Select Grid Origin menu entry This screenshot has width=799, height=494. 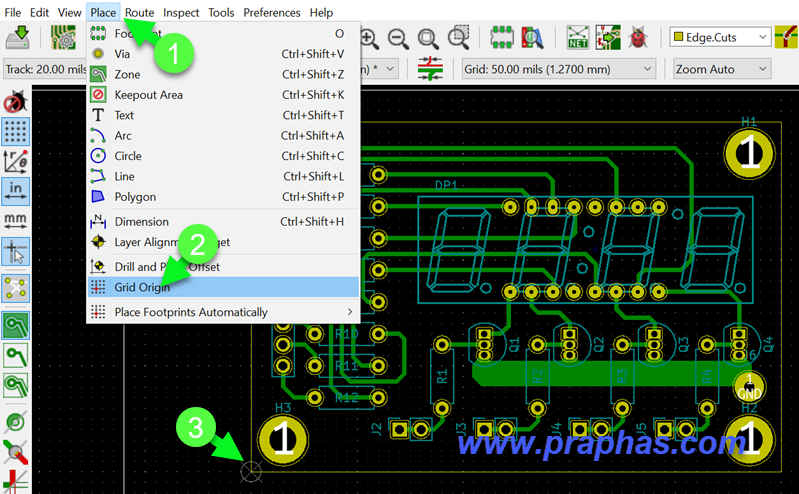[x=223, y=287]
